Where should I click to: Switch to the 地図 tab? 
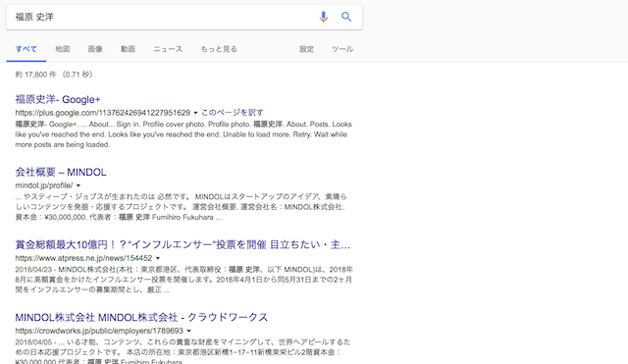63,49
